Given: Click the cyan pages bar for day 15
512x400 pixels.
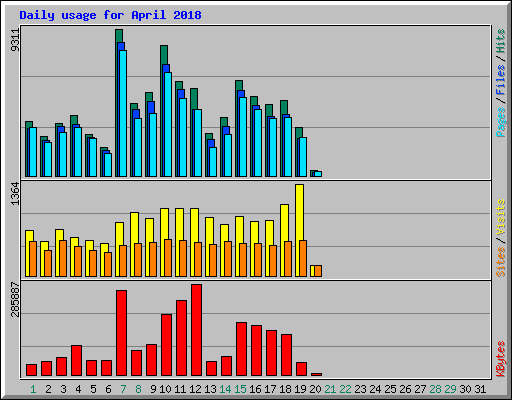Looking at the screenshot, I should pyautogui.click(x=243, y=137).
